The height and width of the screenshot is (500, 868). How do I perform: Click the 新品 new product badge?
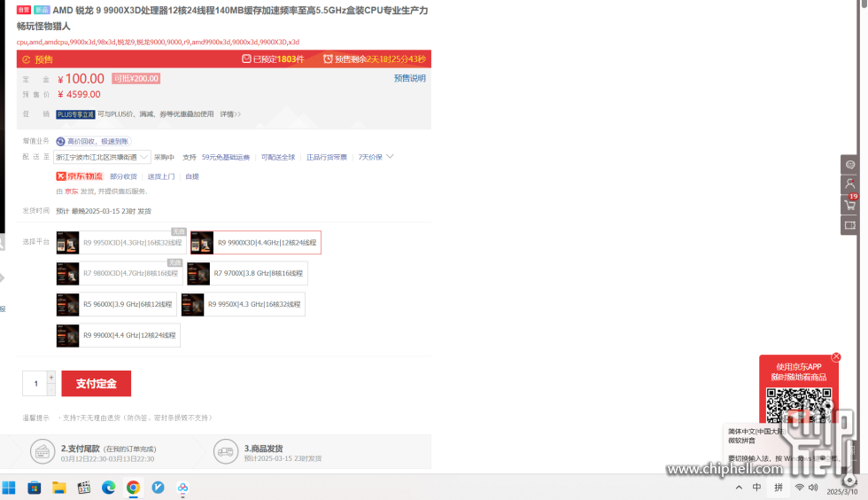42,10
